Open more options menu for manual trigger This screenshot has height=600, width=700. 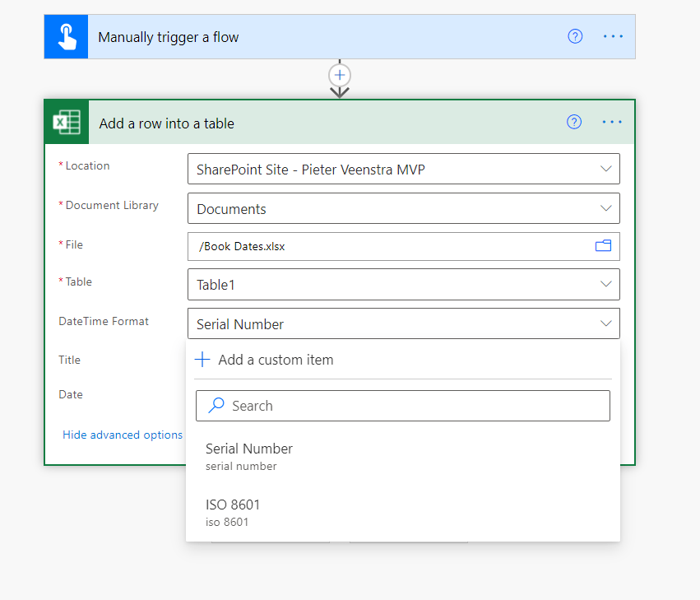pos(613,36)
